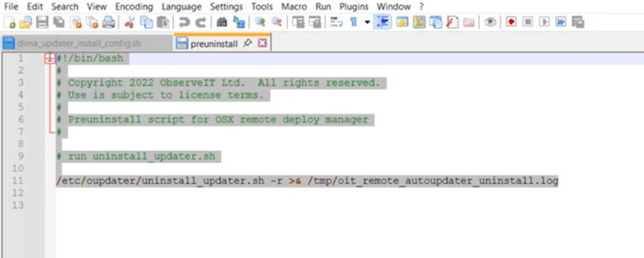Play back the recorded macro
The image size is (644, 258).
point(544,22)
